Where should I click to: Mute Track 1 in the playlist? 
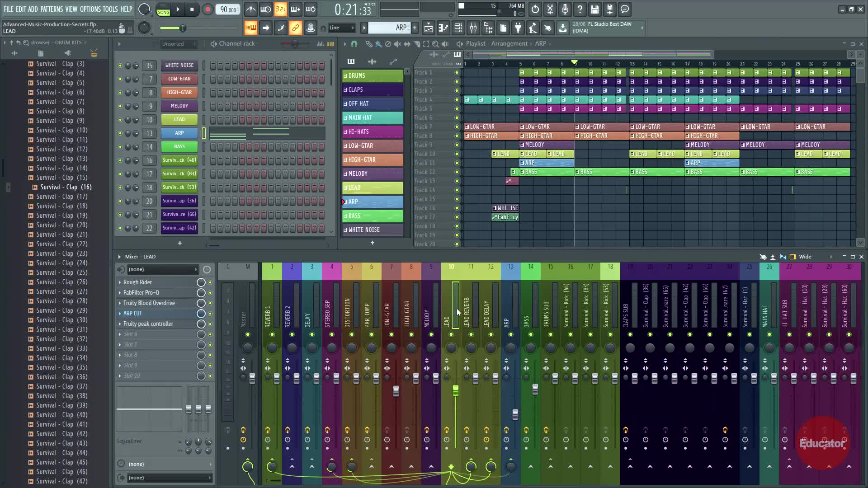point(457,73)
